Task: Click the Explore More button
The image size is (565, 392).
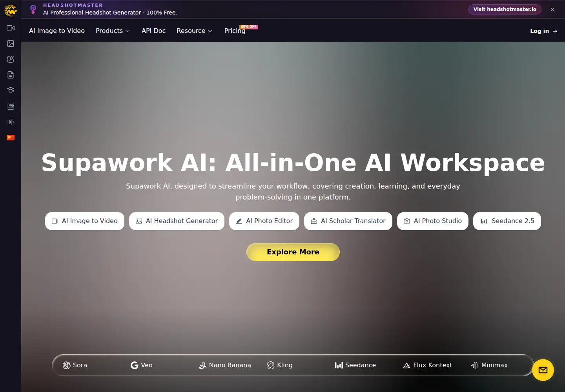Action: click(x=293, y=252)
